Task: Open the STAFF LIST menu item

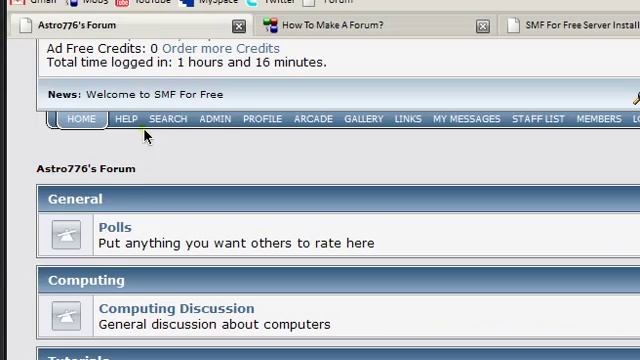Action: click(538, 119)
